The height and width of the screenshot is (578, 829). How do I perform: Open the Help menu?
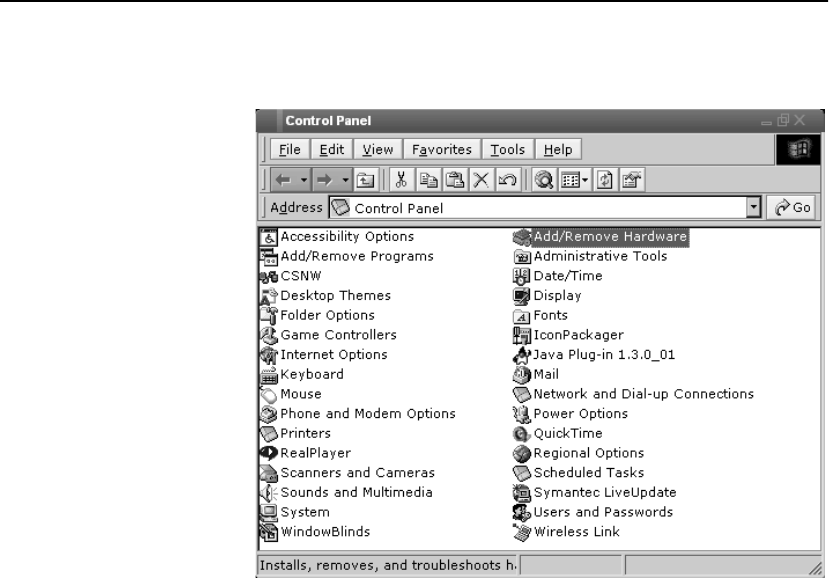(558, 150)
